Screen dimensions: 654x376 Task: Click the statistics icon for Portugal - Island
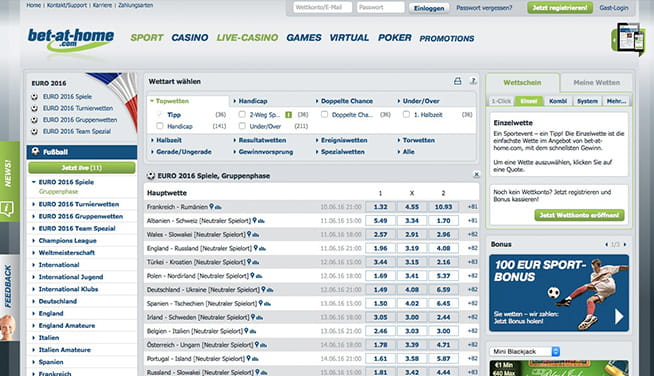[255, 358]
